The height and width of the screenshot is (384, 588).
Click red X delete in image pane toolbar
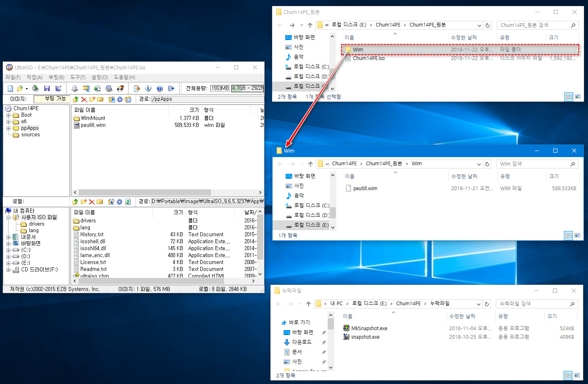tap(84, 99)
